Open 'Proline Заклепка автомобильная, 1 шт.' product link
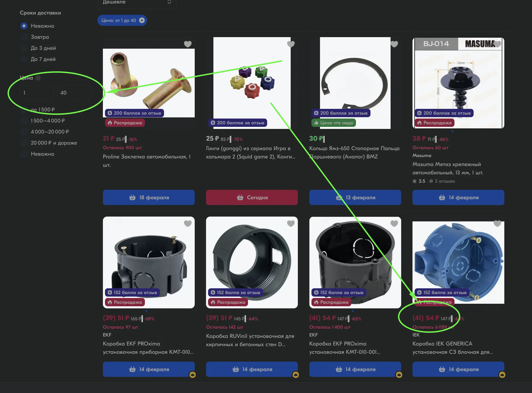Screen dimensions: 532x393 point(147,161)
